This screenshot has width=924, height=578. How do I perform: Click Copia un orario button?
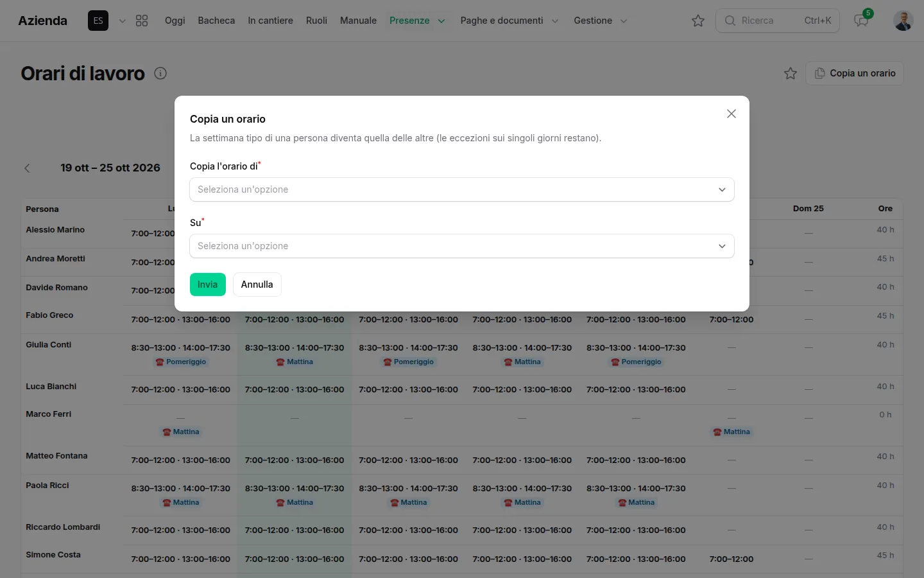855,73
